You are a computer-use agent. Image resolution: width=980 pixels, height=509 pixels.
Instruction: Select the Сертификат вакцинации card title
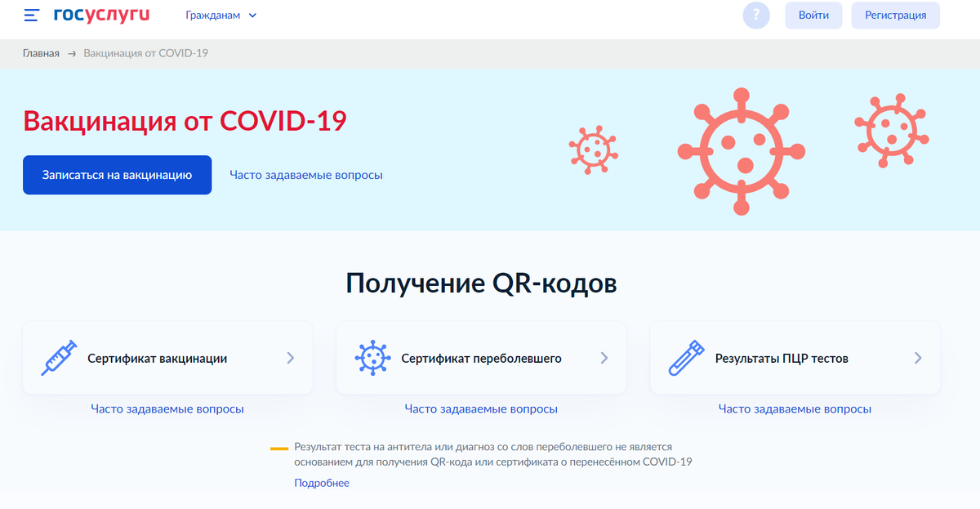[158, 358]
